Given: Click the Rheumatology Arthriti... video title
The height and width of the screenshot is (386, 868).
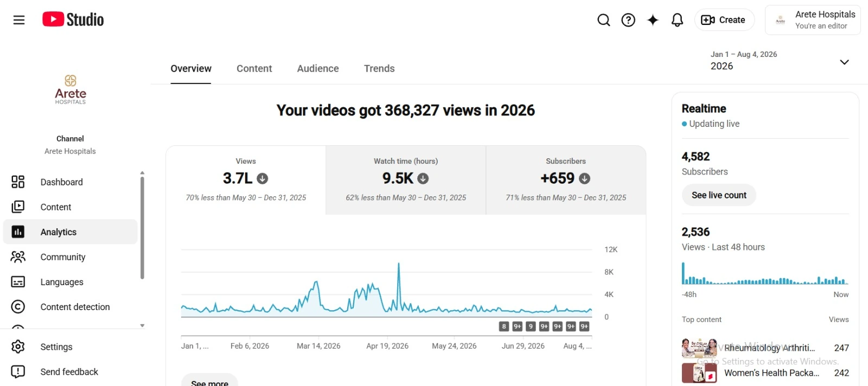Looking at the screenshot, I should coord(769,348).
